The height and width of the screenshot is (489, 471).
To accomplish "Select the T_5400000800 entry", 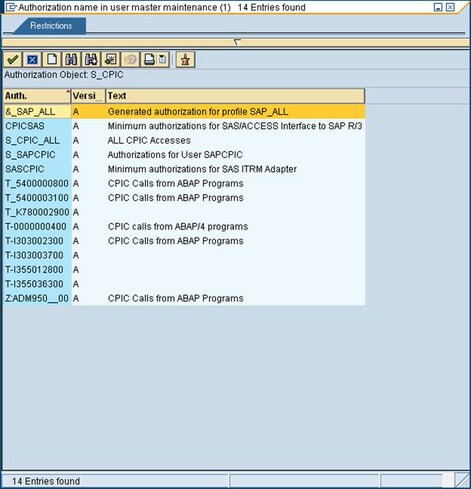I will click(x=37, y=183).
